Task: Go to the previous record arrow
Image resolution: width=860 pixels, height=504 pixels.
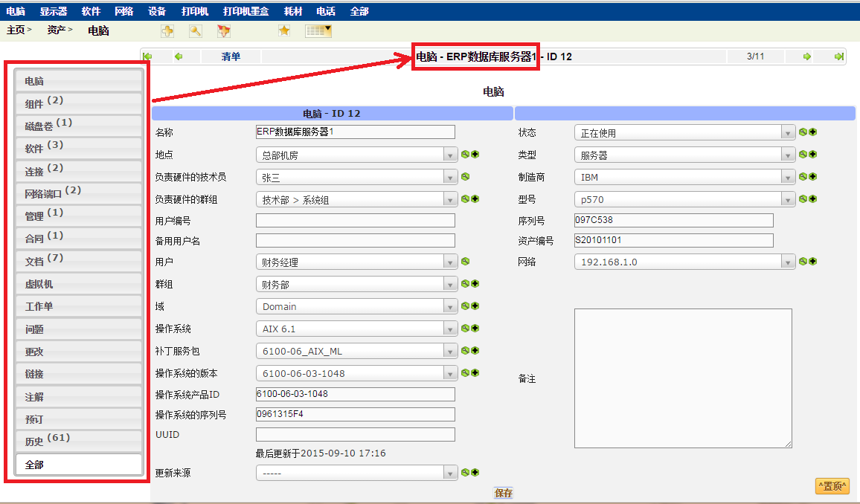Action: [x=178, y=56]
